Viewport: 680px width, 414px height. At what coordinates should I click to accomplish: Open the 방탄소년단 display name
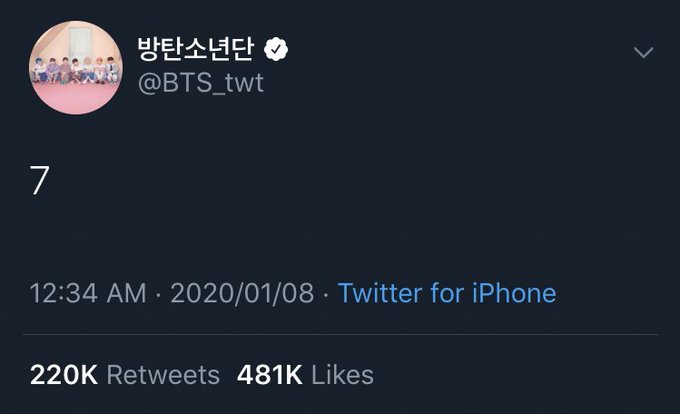click(196, 49)
